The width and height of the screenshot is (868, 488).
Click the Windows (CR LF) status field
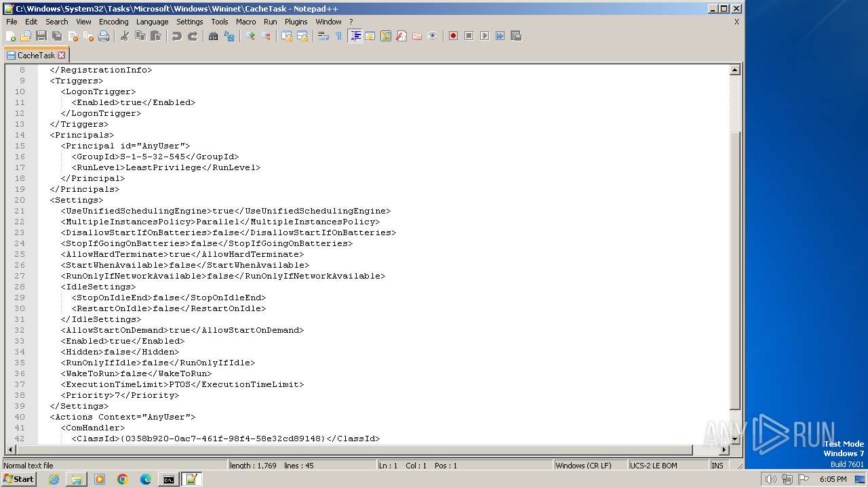pyautogui.click(x=590, y=466)
